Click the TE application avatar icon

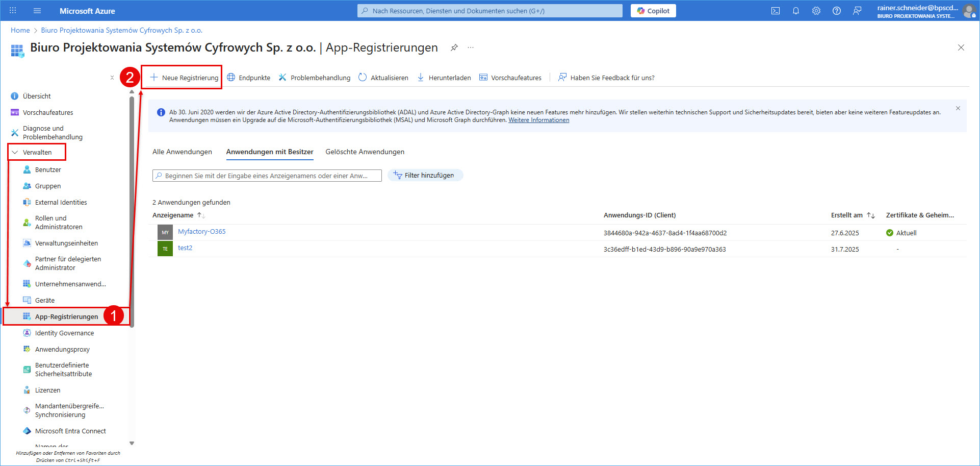coord(165,249)
